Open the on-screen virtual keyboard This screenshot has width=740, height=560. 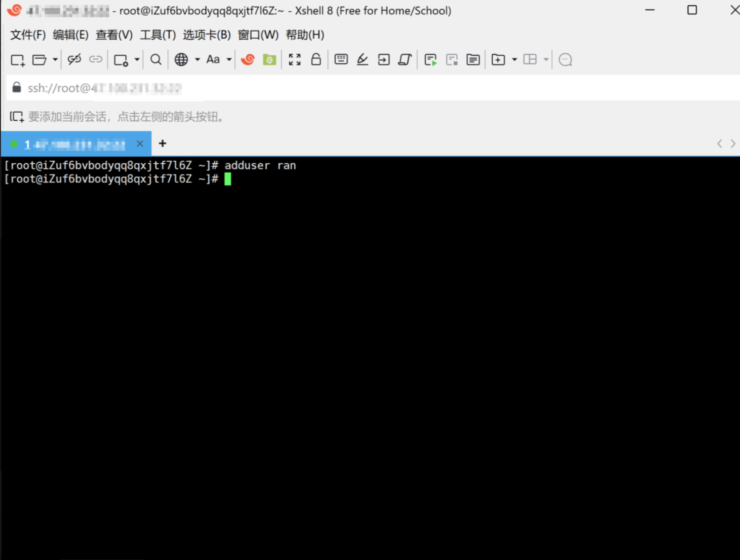point(341,59)
